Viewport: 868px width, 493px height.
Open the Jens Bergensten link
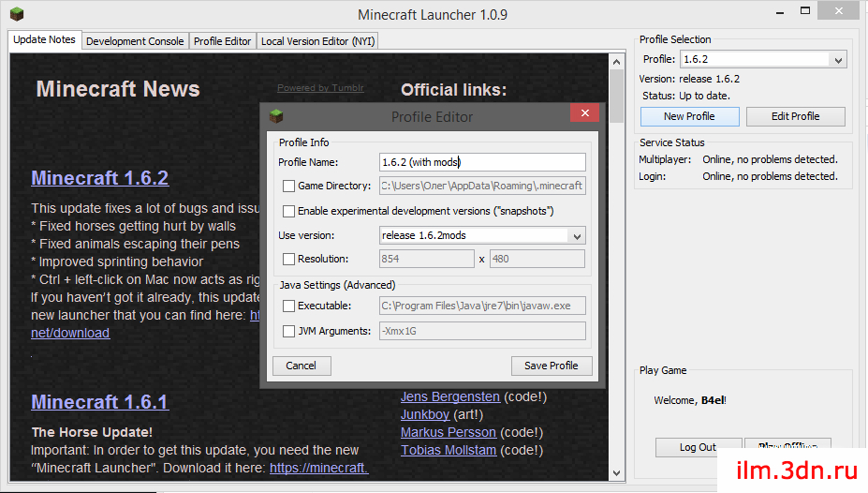point(450,396)
